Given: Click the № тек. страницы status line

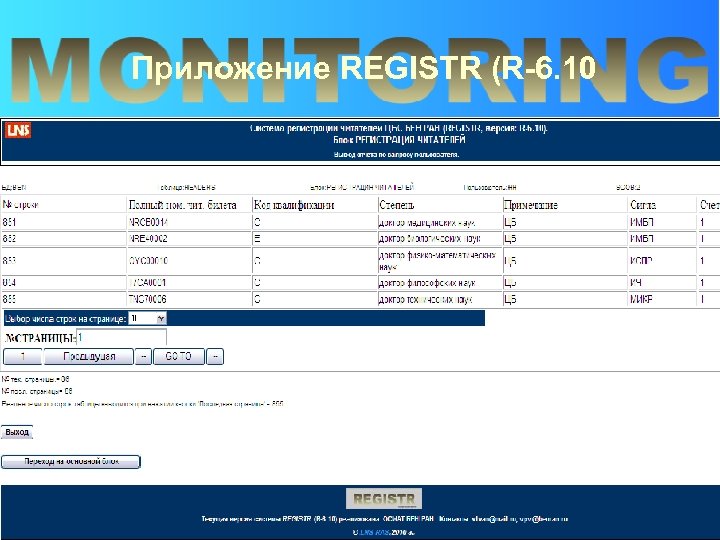Looking at the screenshot, I should click(x=35, y=379).
